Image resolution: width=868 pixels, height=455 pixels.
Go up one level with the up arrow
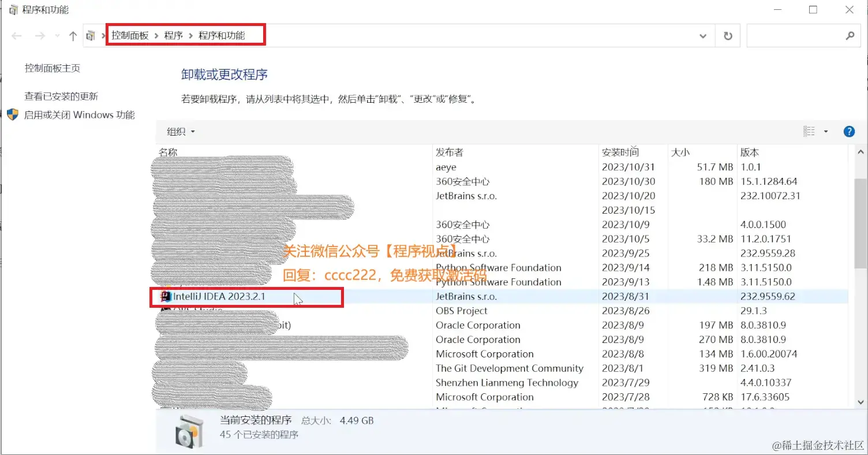click(73, 36)
